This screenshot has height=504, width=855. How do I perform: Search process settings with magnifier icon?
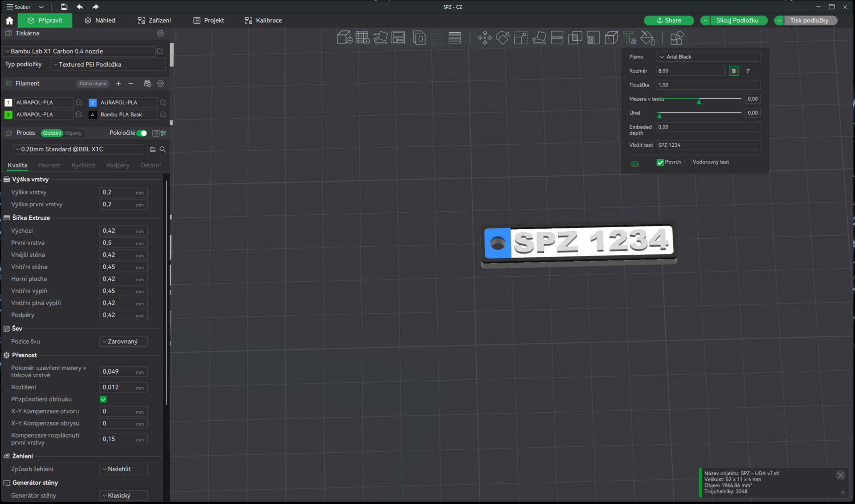(x=163, y=150)
